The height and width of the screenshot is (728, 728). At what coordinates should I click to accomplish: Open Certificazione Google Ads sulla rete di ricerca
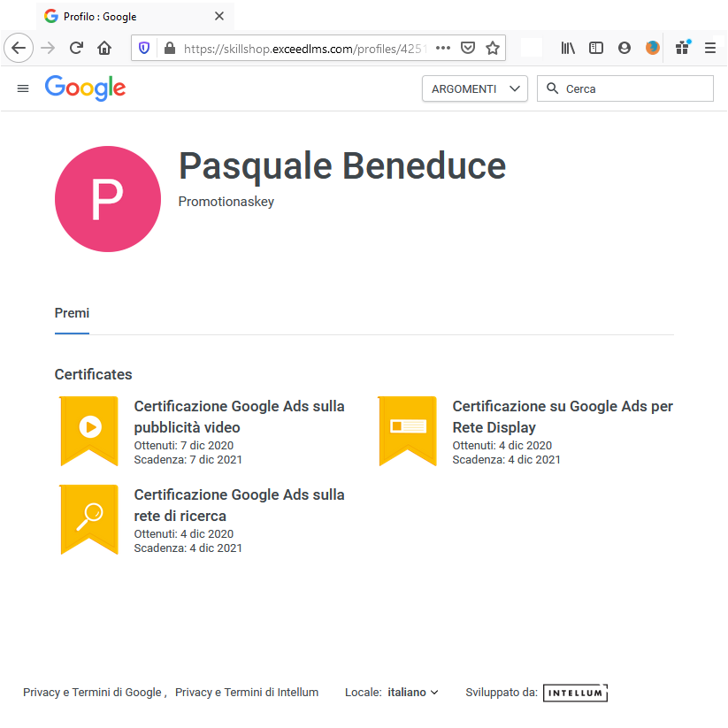(x=239, y=505)
